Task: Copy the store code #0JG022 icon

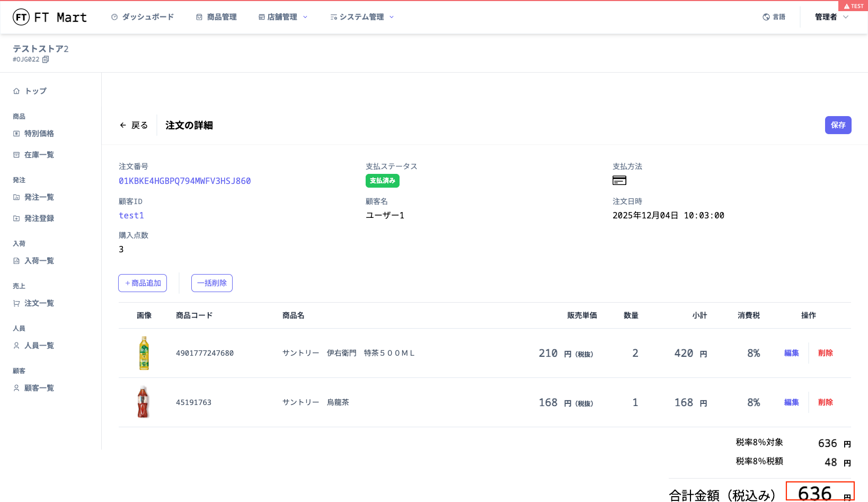Action: pyautogui.click(x=46, y=59)
